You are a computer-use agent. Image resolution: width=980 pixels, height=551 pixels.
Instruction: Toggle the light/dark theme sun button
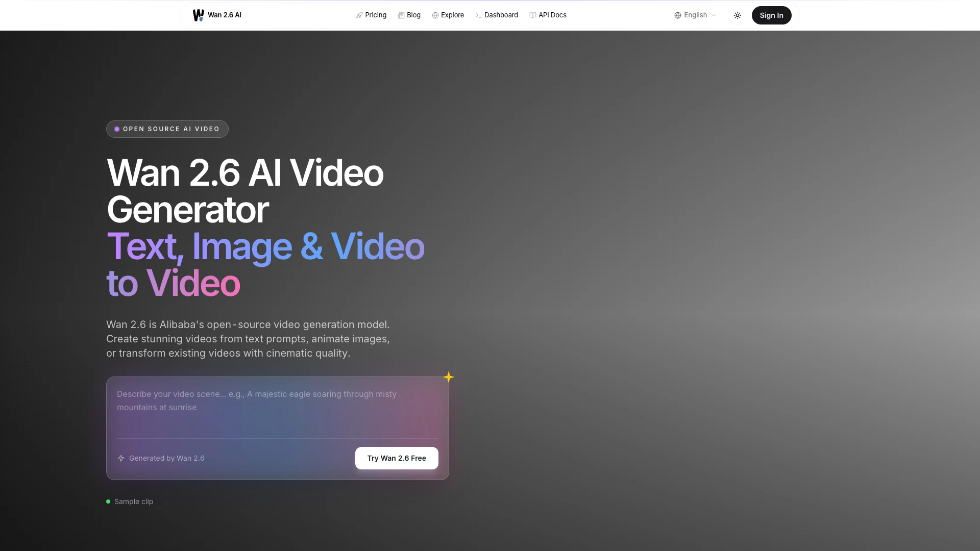click(x=738, y=15)
